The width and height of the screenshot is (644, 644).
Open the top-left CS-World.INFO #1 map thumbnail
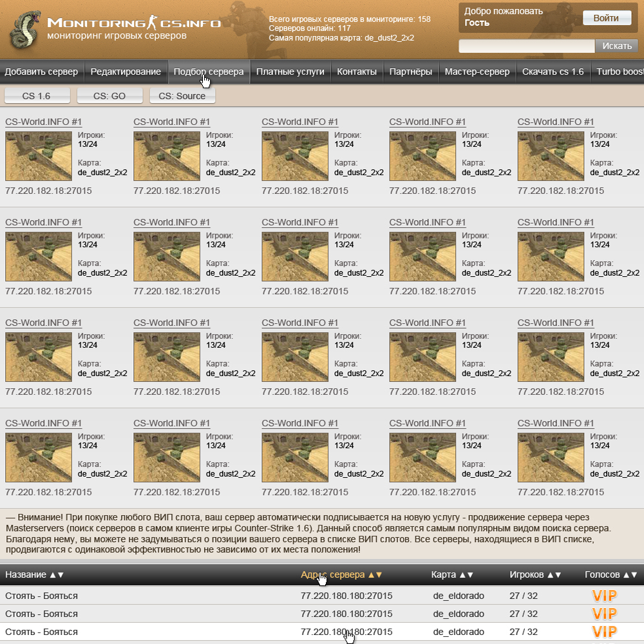[x=39, y=156]
